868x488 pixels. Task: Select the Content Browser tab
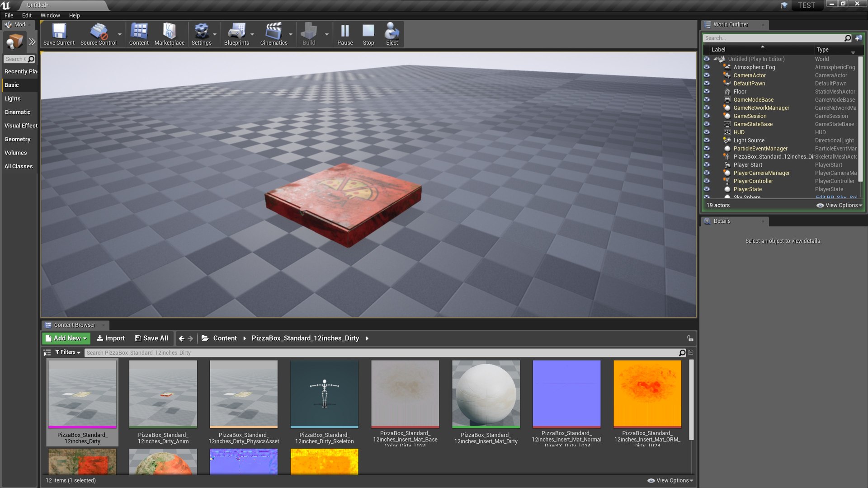(75, 325)
